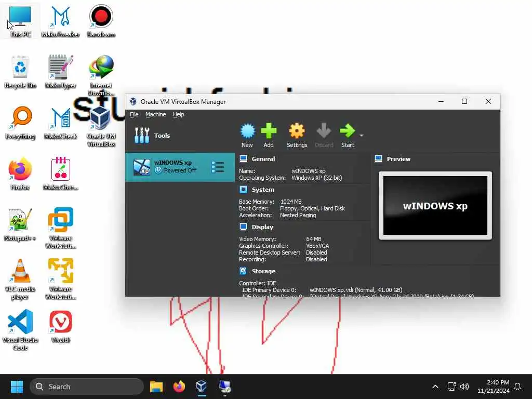
Task: Click the Storage section header
Action: tap(263, 271)
